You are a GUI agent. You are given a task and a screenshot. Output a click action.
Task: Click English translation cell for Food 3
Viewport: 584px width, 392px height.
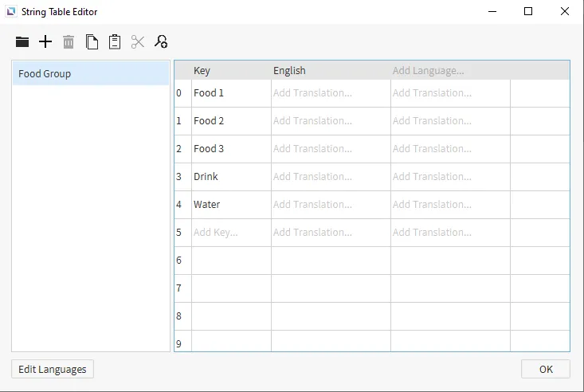[x=330, y=149]
